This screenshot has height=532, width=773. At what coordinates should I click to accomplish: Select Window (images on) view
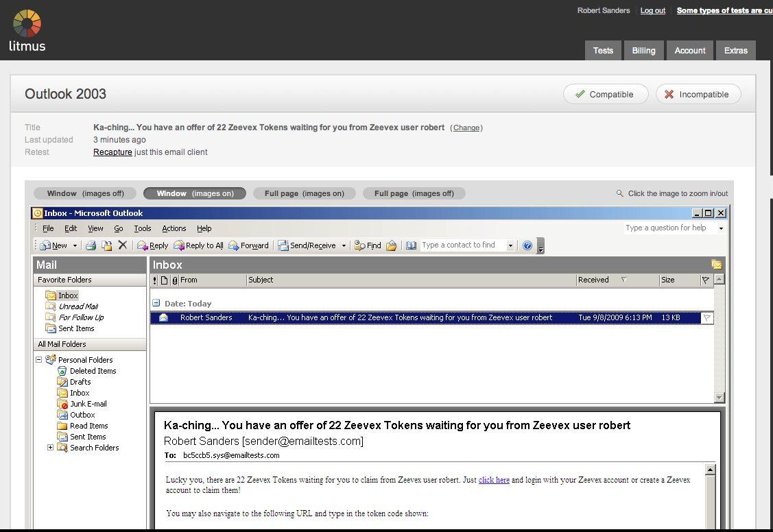195,193
